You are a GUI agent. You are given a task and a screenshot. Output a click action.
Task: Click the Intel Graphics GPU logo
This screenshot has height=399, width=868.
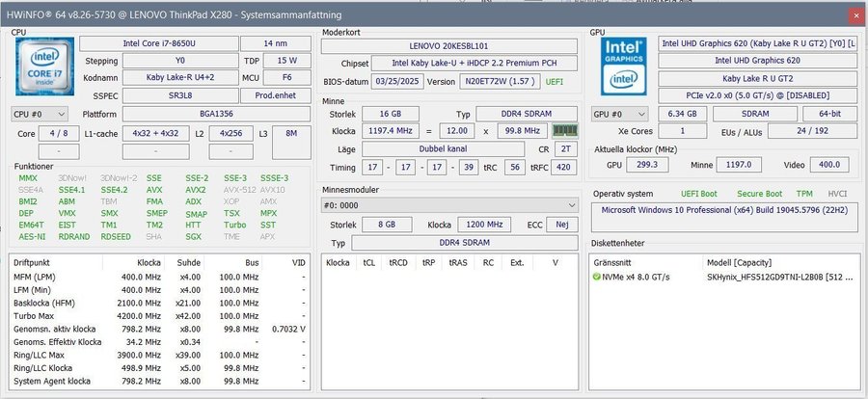[x=623, y=66]
